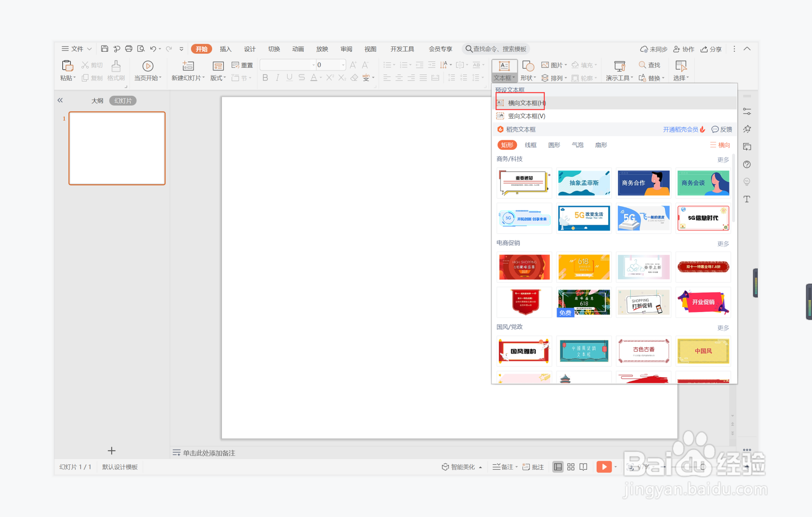Choose the 抽象孟菲斯 text box template
The image size is (812, 517).
coord(584,183)
